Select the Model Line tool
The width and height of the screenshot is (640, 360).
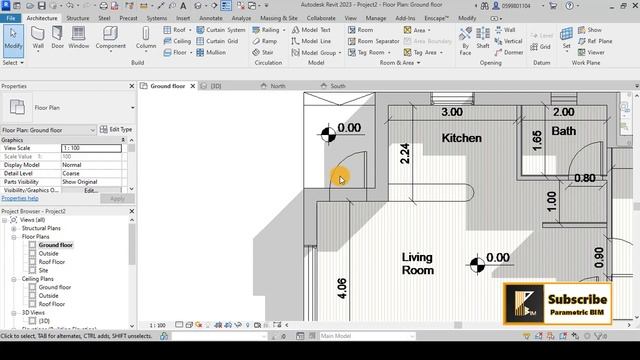311,41
